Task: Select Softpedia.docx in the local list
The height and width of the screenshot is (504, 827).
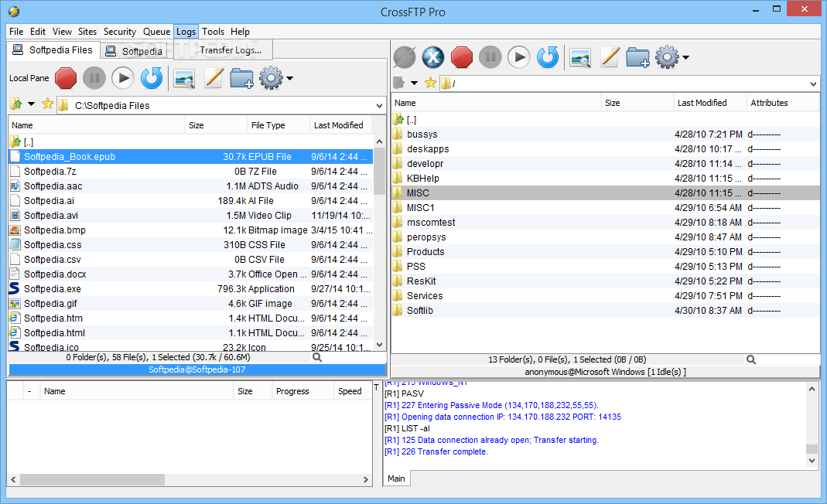Action: click(x=191, y=274)
